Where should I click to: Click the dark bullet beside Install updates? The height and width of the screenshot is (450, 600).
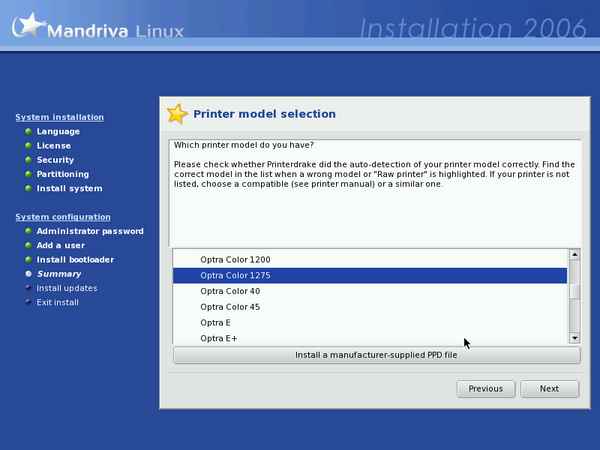click(x=28, y=287)
